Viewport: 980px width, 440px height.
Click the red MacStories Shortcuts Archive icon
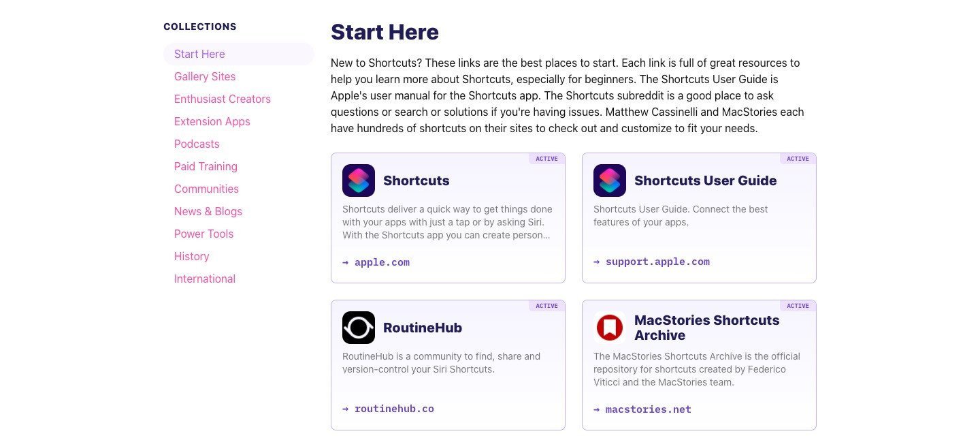(609, 327)
